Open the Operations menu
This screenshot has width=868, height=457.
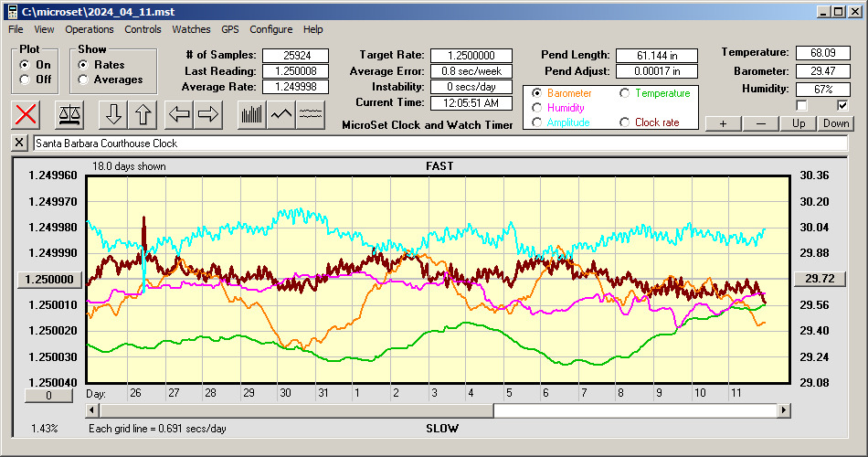click(x=90, y=29)
